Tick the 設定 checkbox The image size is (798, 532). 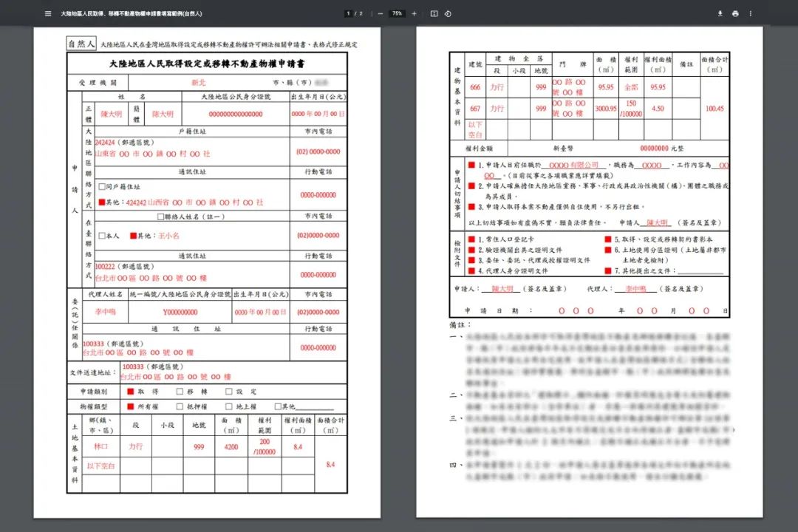[229, 392]
